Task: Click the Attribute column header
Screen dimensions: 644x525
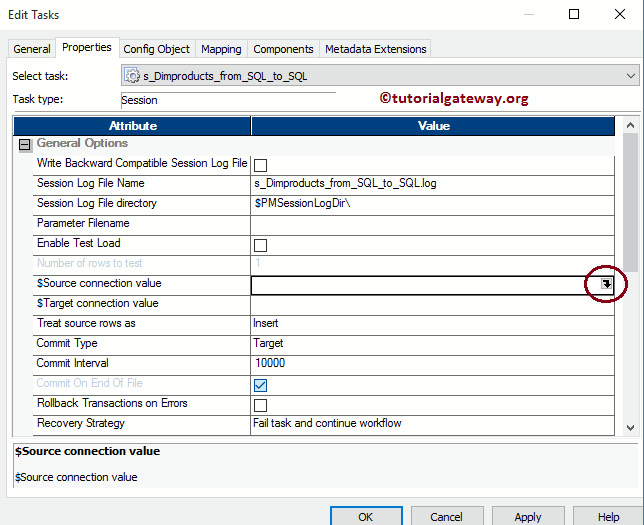Action: click(132, 126)
